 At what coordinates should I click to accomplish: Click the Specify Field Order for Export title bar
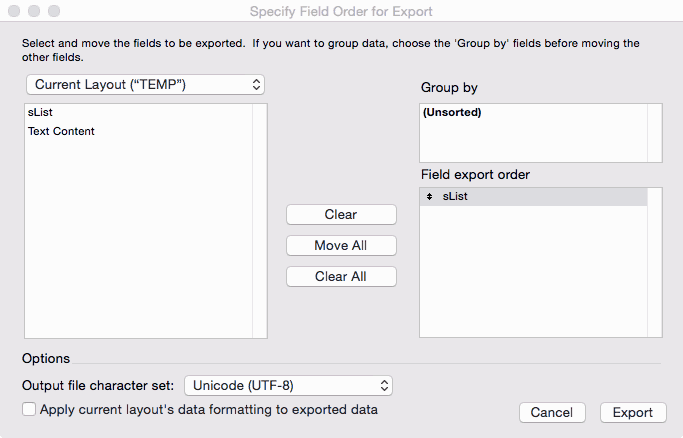tap(340, 11)
